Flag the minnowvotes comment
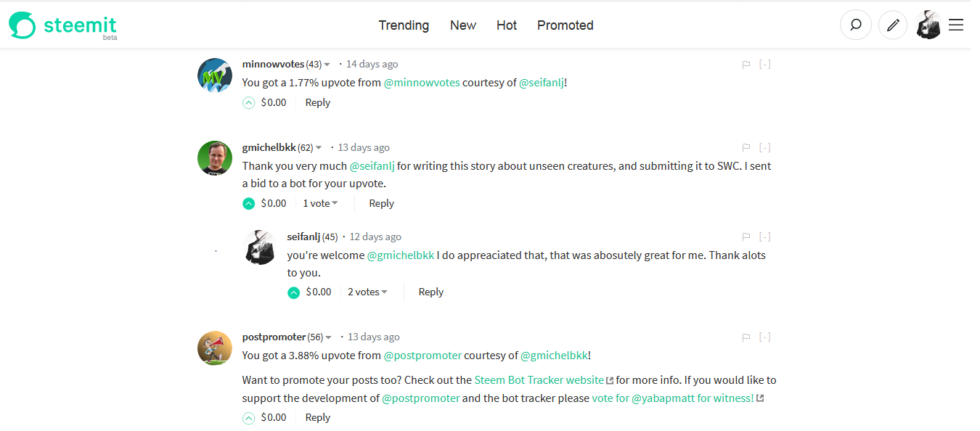Viewport: 980px width, 431px height. [746, 65]
